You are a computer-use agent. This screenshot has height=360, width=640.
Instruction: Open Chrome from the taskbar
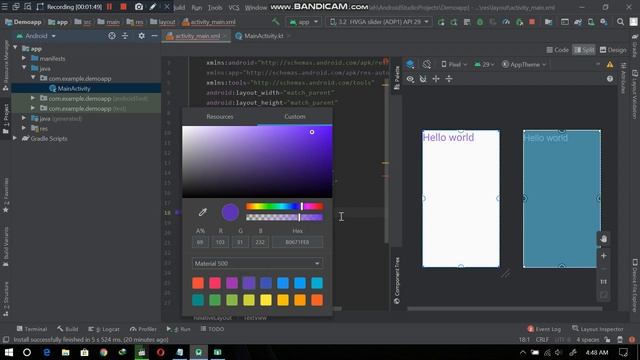pos(103,352)
